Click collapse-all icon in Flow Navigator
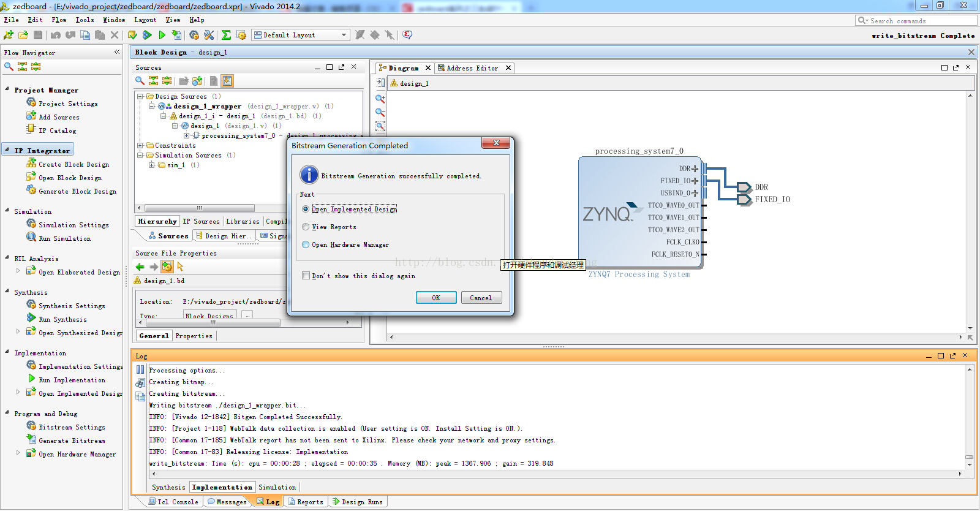The width and height of the screenshot is (980, 511). click(23, 66)
